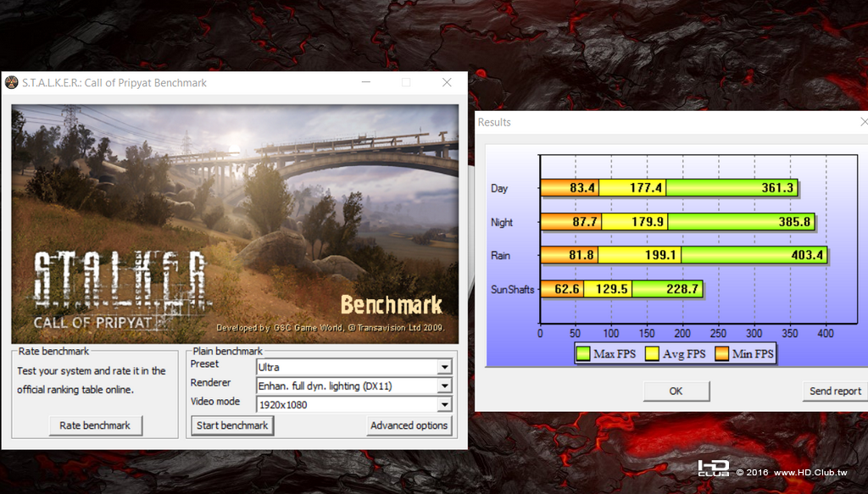
Task: Minimize the Call of Pripyat Benchmark window
Action: [366, 82]
